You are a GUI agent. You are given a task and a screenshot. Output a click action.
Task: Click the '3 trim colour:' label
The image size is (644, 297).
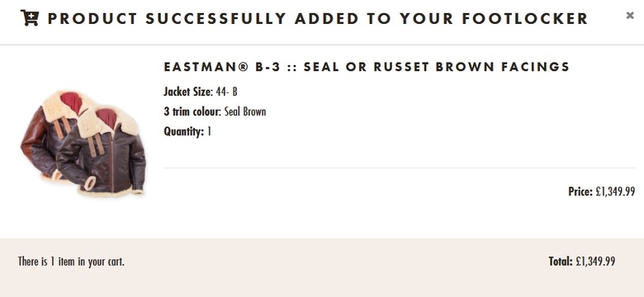coord(192,111)
